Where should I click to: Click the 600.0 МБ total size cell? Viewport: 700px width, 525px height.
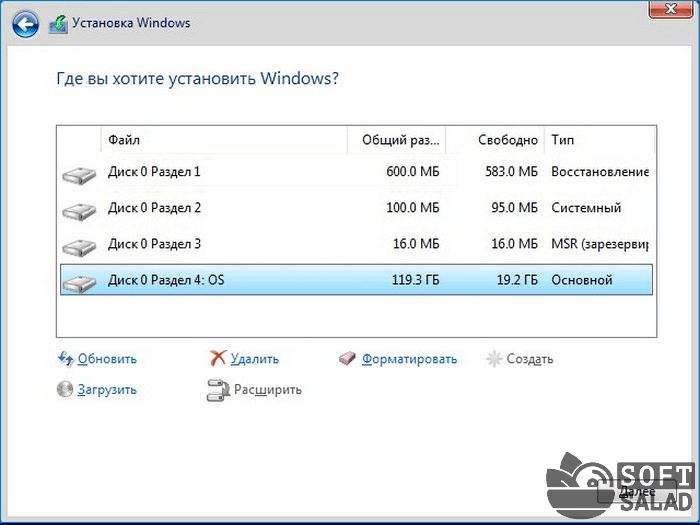click(412, 172)
